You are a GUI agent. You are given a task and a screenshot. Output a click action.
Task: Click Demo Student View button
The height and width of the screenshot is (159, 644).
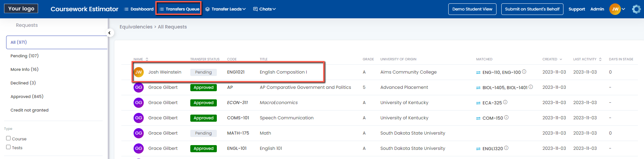coord(472,9)
